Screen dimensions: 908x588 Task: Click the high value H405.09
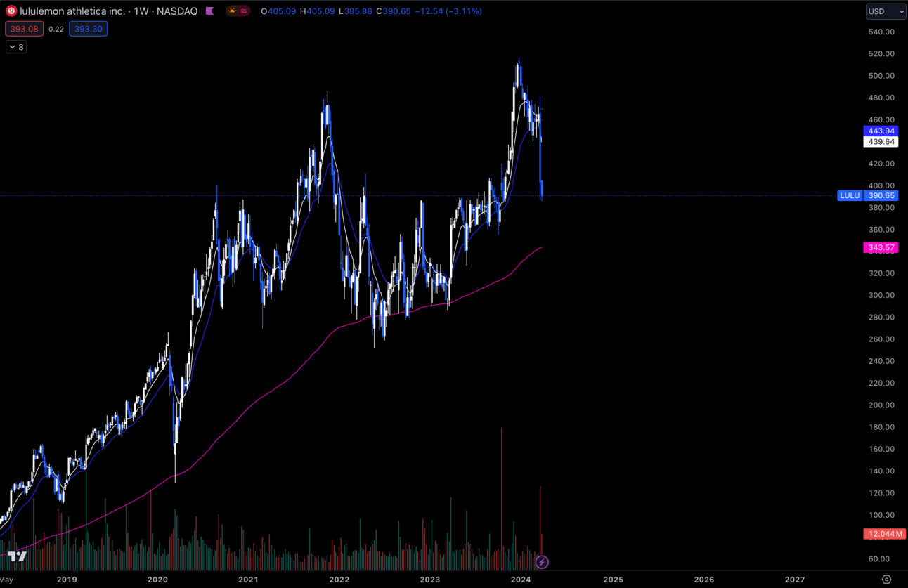click(x=317, y=11)
